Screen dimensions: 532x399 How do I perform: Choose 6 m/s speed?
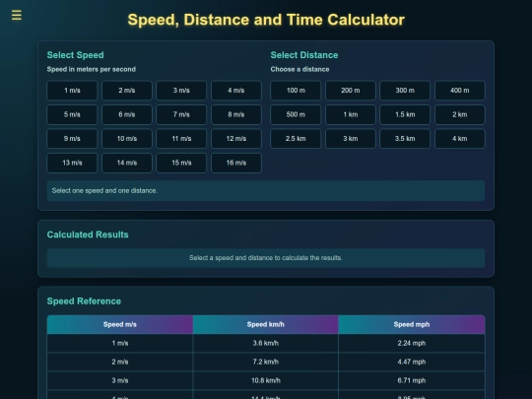pyautogui.click(x=127, y=114)
